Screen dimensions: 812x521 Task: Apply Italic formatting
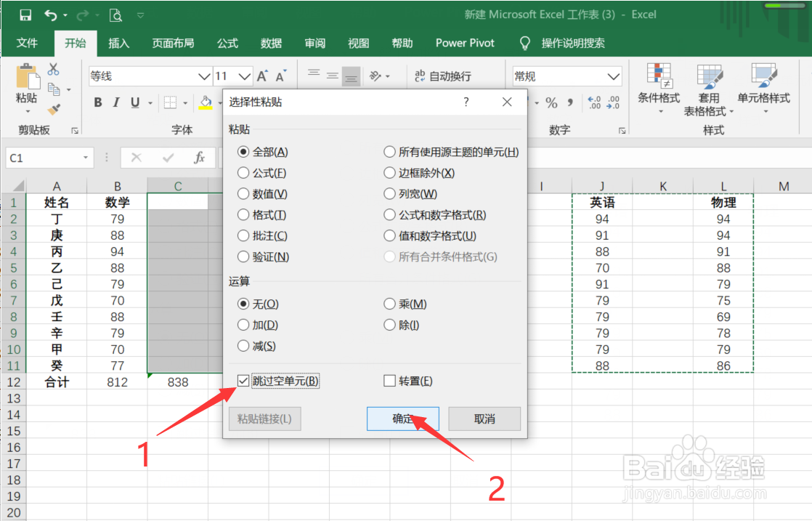pyautogui.click(x=117, y=102)
